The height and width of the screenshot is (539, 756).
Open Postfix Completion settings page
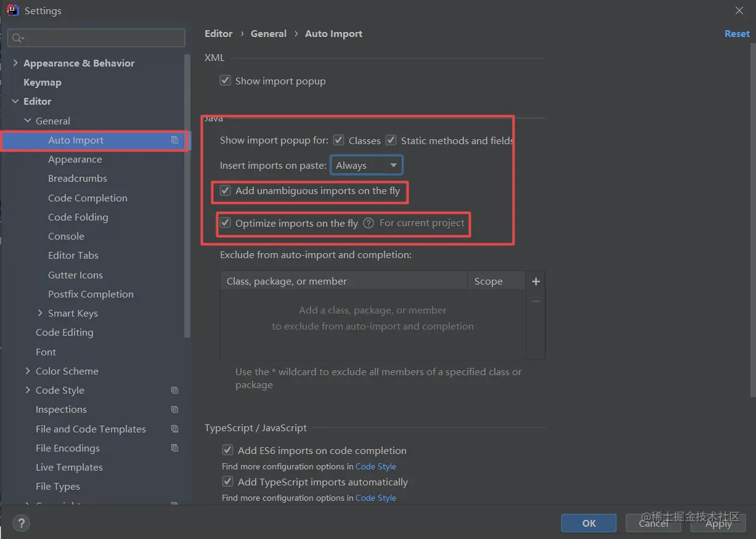[x=91, y=294]
